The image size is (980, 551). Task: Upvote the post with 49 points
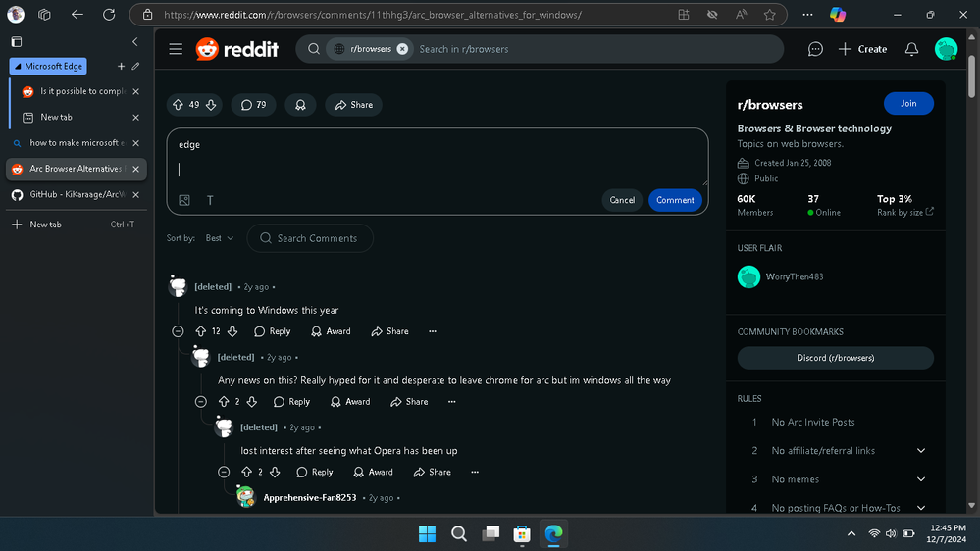click(179, 105)
